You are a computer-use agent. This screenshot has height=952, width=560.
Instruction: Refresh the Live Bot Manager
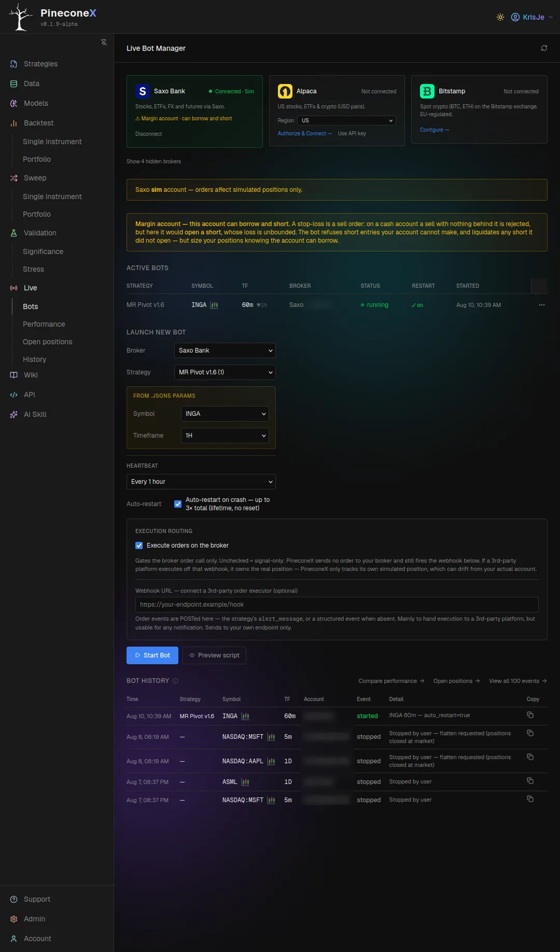(544, 48)
